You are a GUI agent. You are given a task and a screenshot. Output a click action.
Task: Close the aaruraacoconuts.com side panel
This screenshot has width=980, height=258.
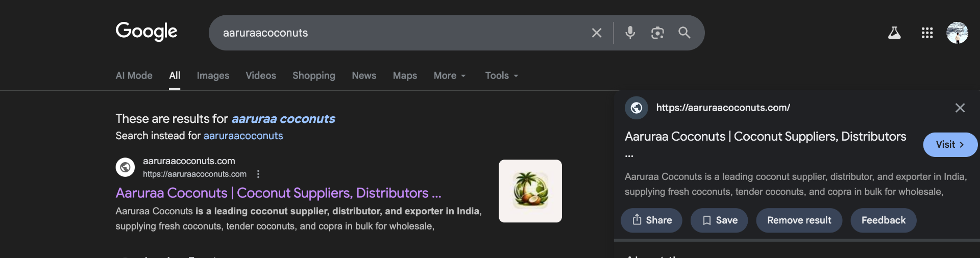click(x=960, y=108)
